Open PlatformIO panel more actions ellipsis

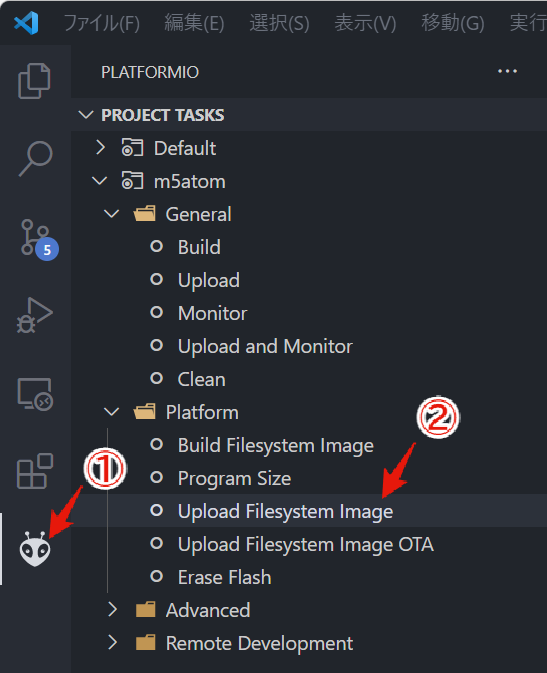[507, 71]
